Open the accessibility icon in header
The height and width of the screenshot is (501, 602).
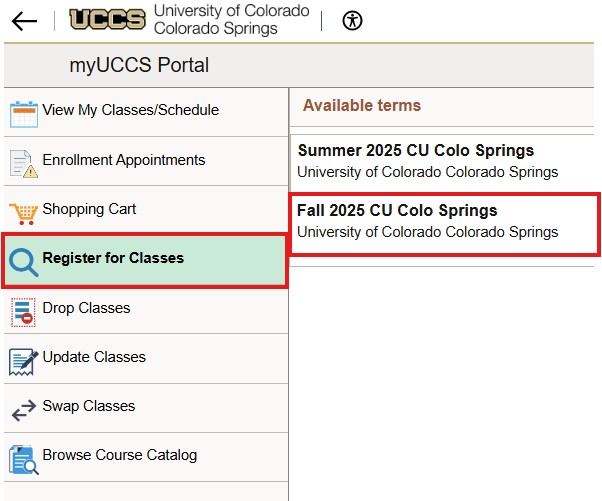pos(352,21)
